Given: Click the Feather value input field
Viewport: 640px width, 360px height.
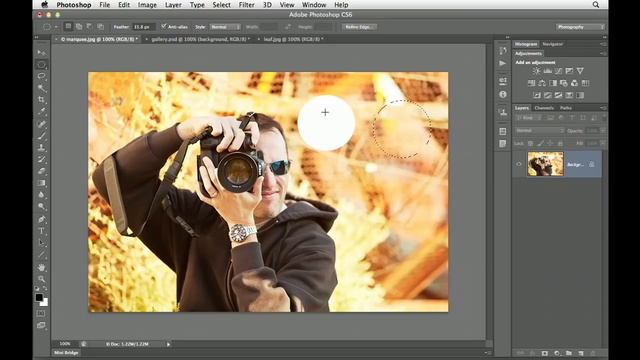Looking at the screenshot, I should click(143, 27).
